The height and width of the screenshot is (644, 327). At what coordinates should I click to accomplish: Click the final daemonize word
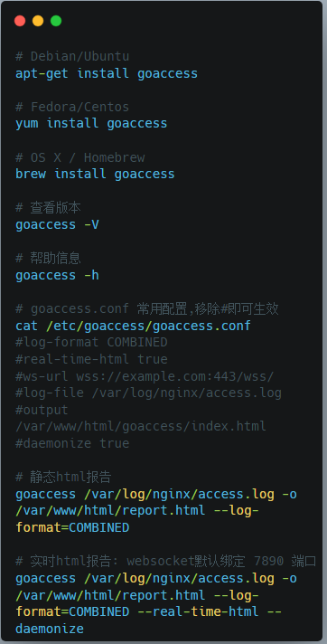(x=50, y=629)
